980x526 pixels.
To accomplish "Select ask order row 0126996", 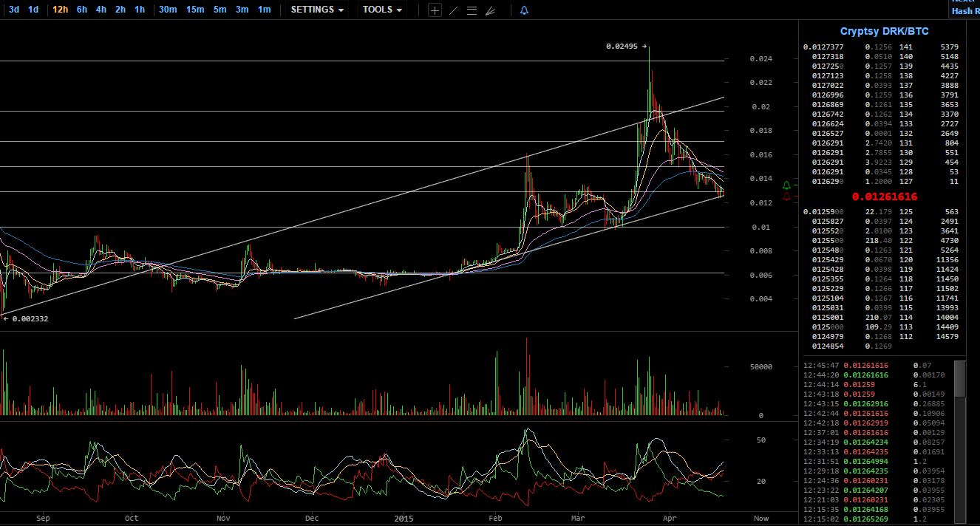I will pyautogui.click(x=881, y=95).
